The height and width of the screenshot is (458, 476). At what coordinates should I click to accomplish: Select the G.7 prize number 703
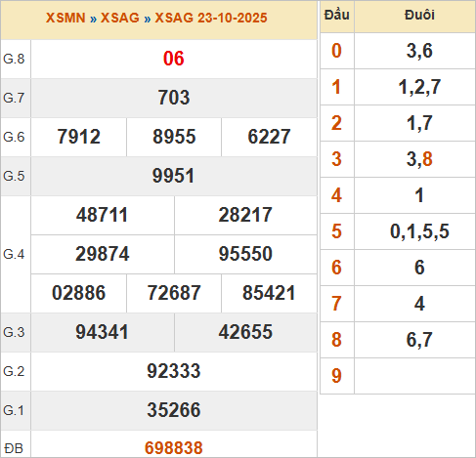tap(174, 98)
